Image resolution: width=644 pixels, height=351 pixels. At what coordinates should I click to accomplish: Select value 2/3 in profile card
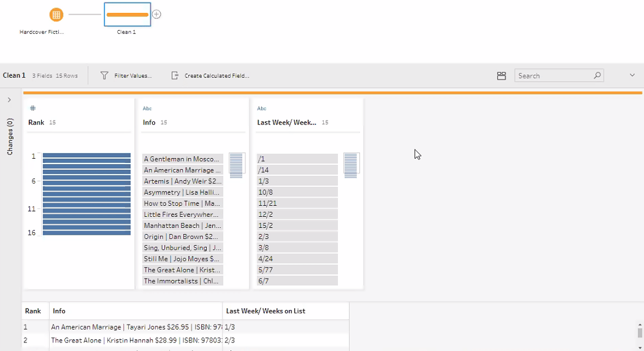point(297,236)
